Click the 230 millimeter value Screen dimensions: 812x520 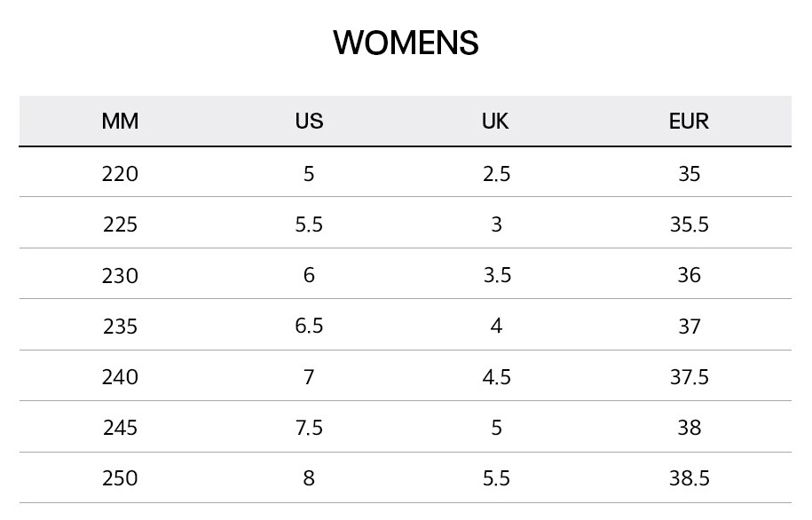tap(120, 276)
